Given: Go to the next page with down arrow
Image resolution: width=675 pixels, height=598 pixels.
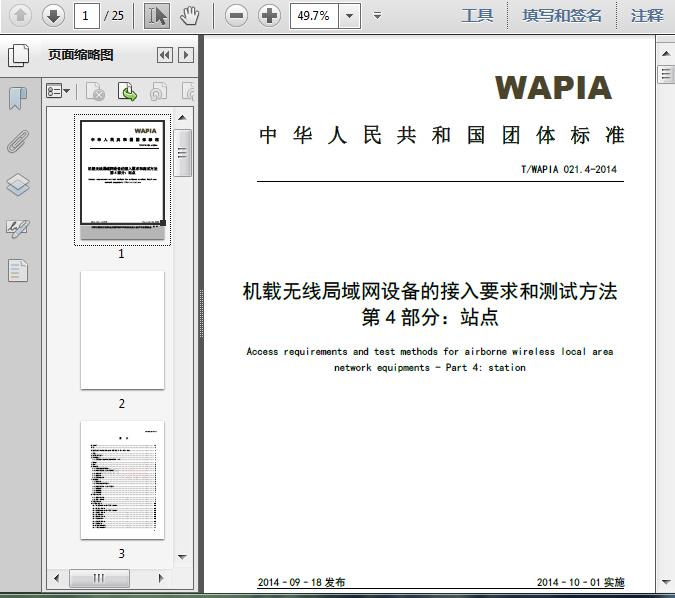Looking at the screenshot, I should point(53,15).
